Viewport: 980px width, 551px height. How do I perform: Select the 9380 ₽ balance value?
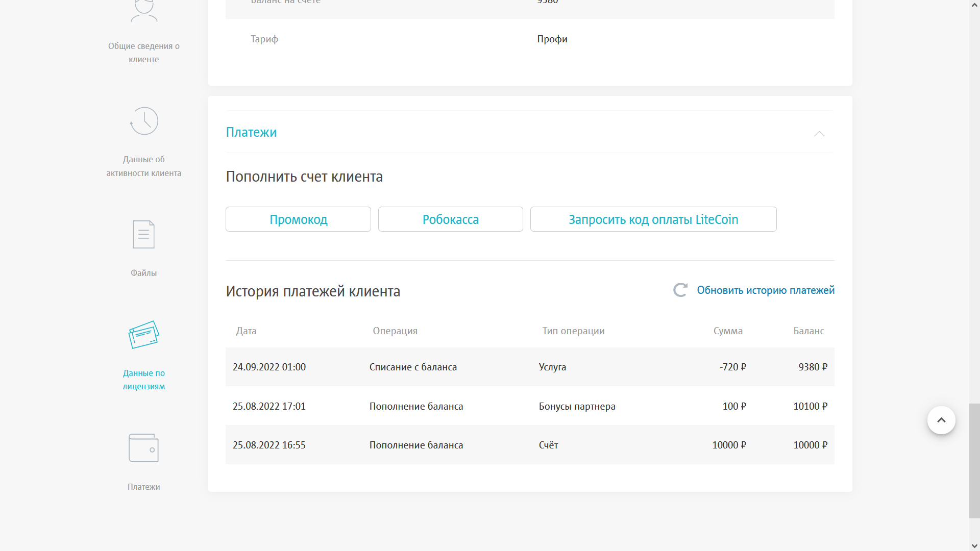[813, 367]
